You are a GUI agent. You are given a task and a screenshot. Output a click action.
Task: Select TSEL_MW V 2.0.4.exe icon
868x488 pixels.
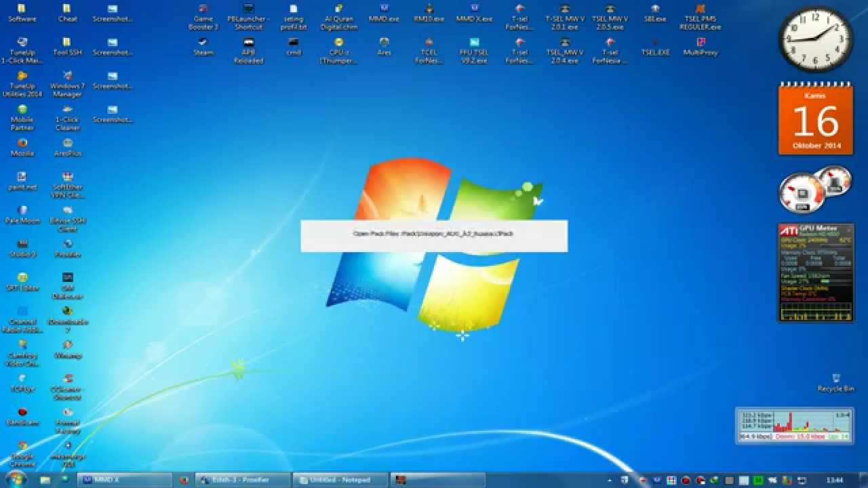tap(564, 50)
